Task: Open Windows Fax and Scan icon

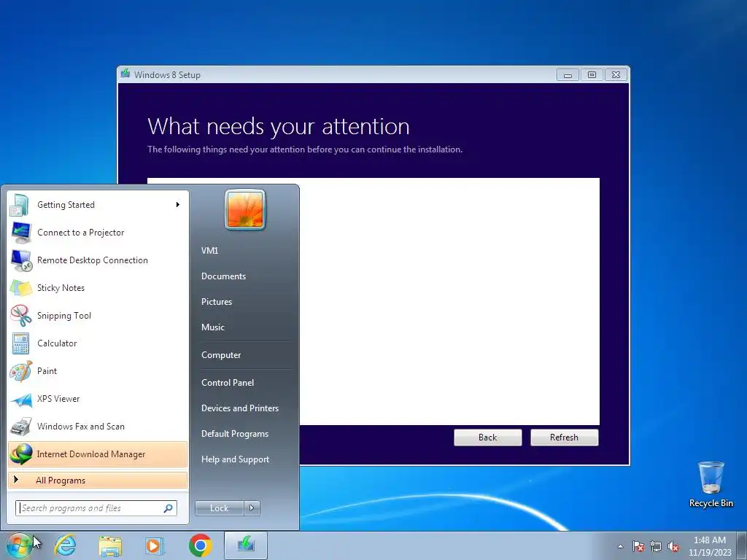Action: tap(20, 426)
